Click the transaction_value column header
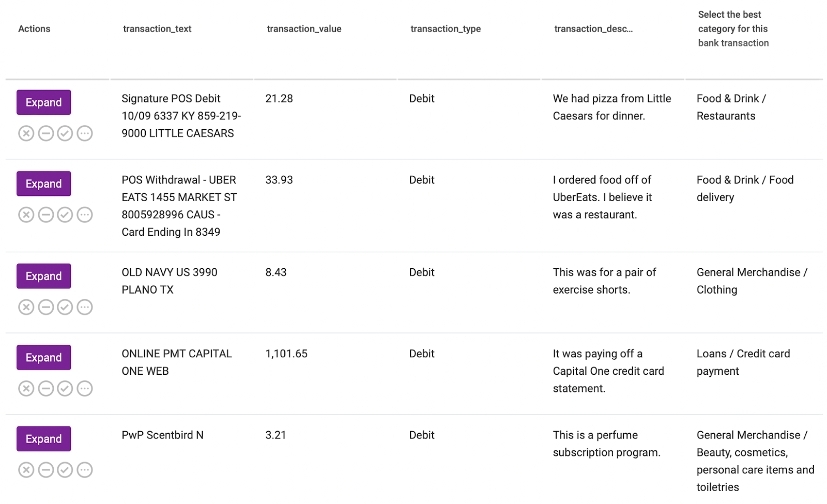This screenshot has width=827, height=504. click(x=304, y=29)
